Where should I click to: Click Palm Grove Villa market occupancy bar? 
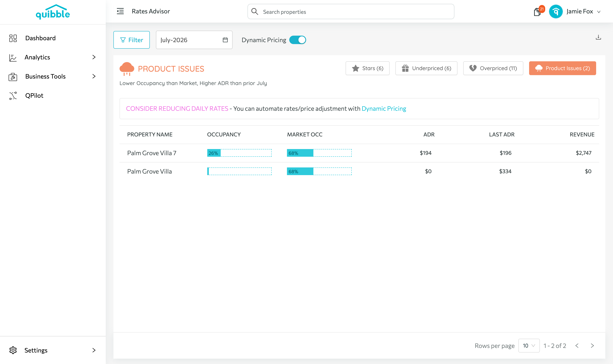319,171
